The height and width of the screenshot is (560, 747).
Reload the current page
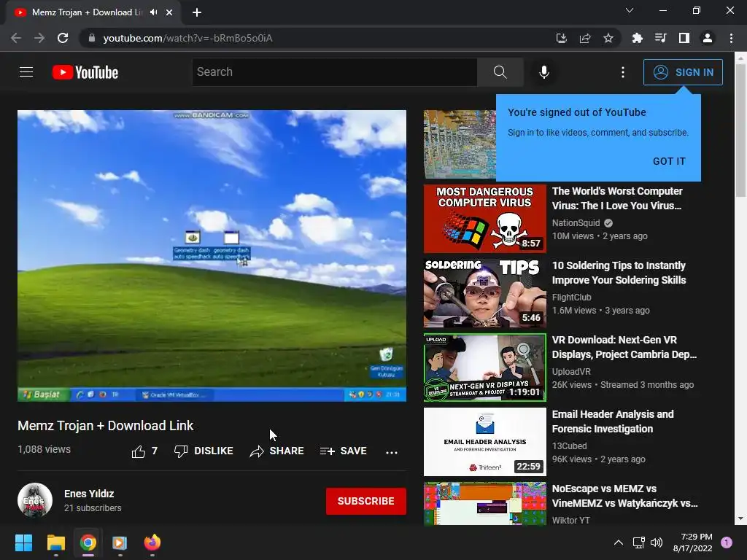(x=63, y=38)
